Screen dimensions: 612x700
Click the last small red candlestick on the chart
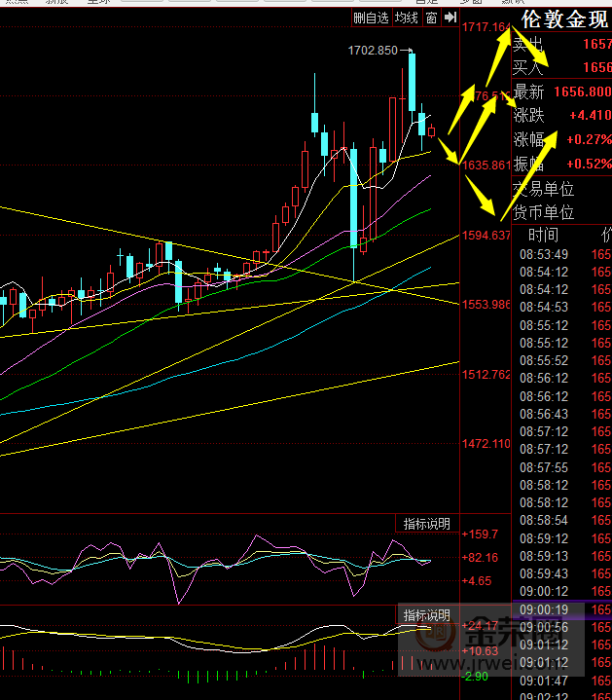(x=431, y=131)
